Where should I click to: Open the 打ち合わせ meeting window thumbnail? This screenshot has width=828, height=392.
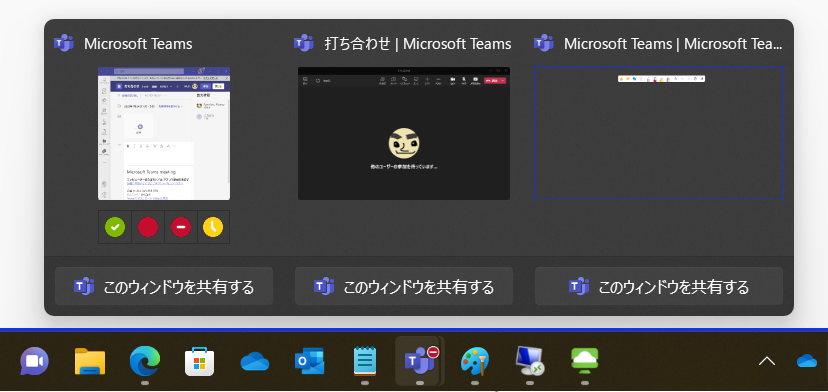(404, 133)
